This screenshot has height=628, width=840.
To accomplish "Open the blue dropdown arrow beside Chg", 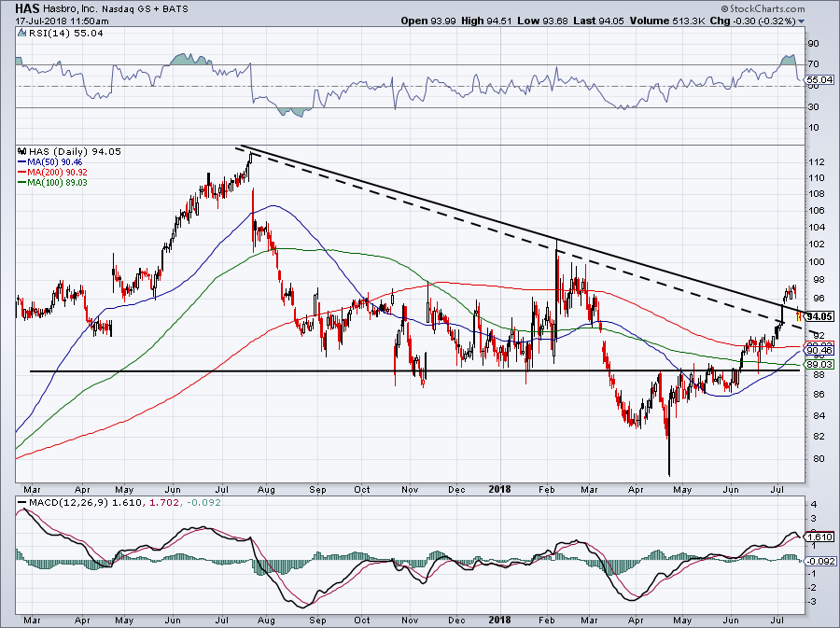I will coord(802,21).
